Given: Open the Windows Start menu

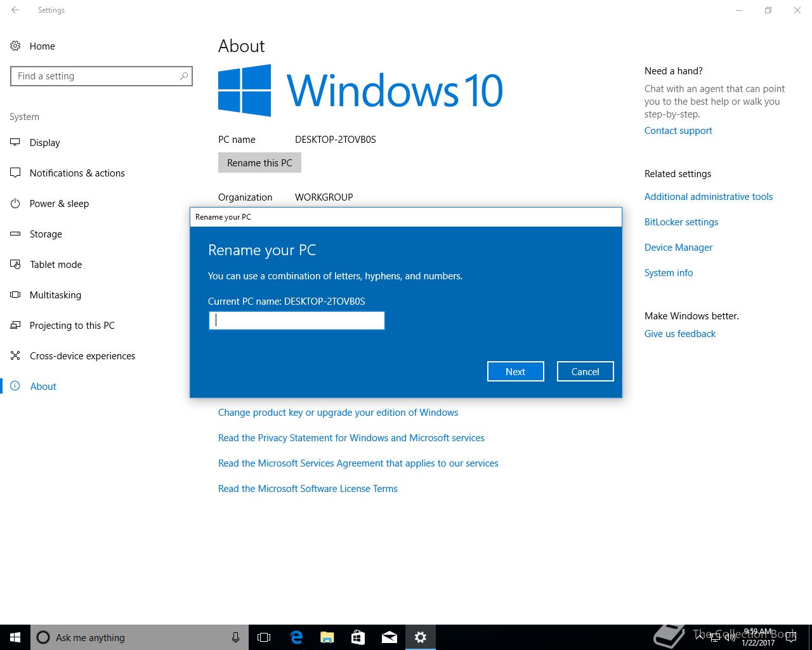Looking at the screenshot, I should pos(15,637).
